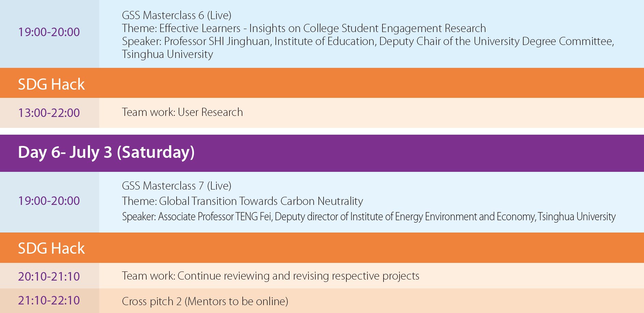Select the 19:00-20:00 time for Masterclass 7
Screen dimensions: 644x313
point(49,201)
